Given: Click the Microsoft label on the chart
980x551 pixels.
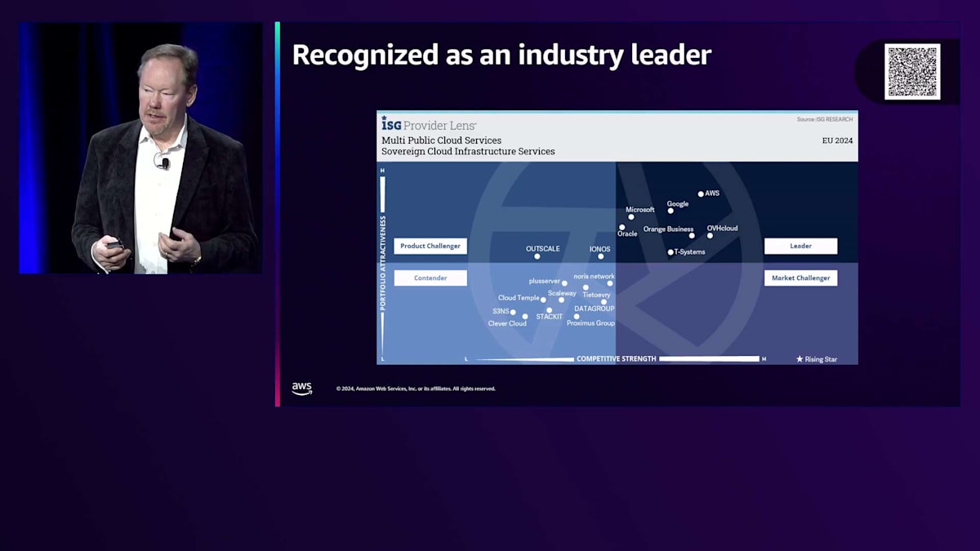Looking at the screenshot, I should click(640, 210).
